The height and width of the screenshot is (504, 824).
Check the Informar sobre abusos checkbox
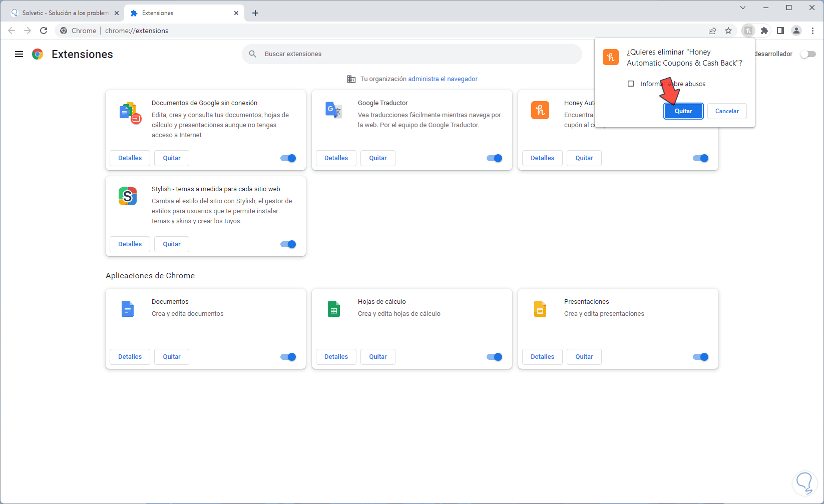tap(631, 84)
